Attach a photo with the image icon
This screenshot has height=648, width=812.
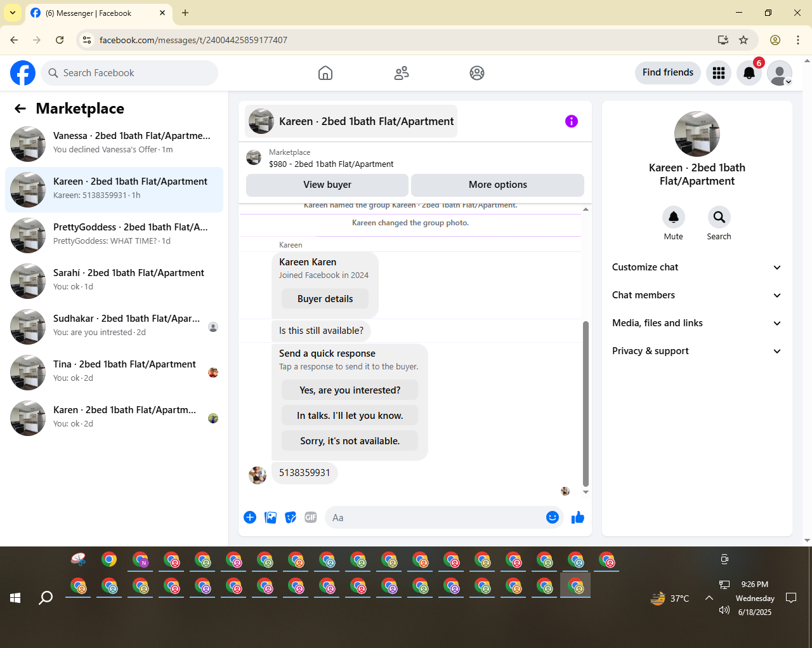pyautogui.click(x=270, y=517)
